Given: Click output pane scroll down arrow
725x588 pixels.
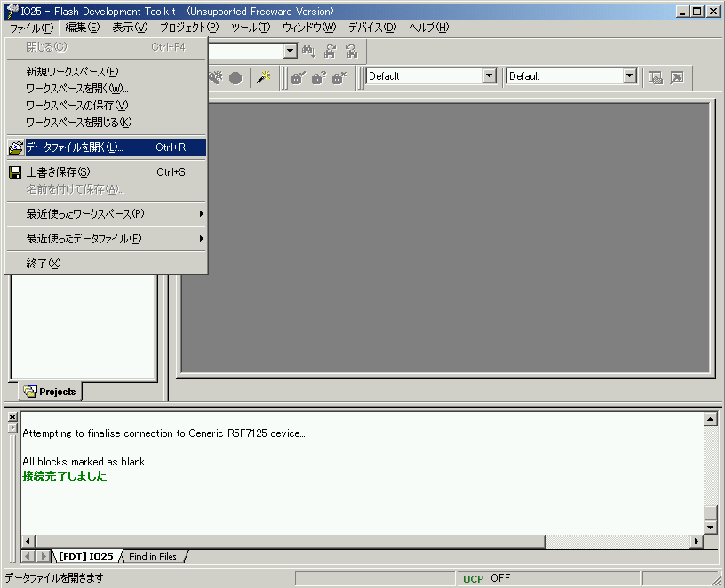Looking at the screenshot, I should coord(710,527).
